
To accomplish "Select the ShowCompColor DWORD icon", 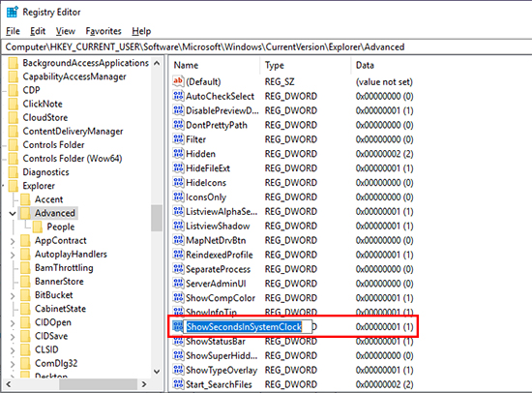I will point(178,298).
